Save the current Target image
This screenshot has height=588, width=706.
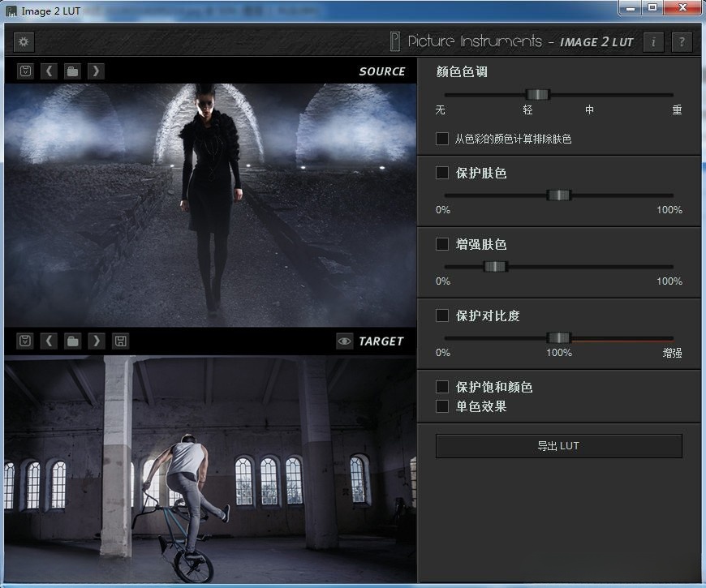coord(120,341)
